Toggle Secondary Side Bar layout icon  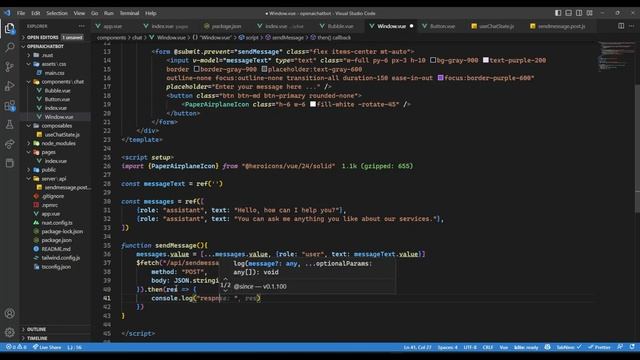tap(579, 13)
